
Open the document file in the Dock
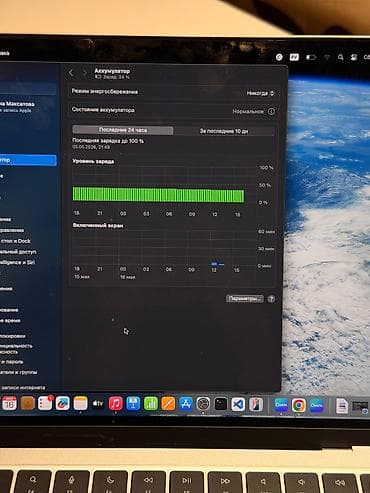click(342, 406)
